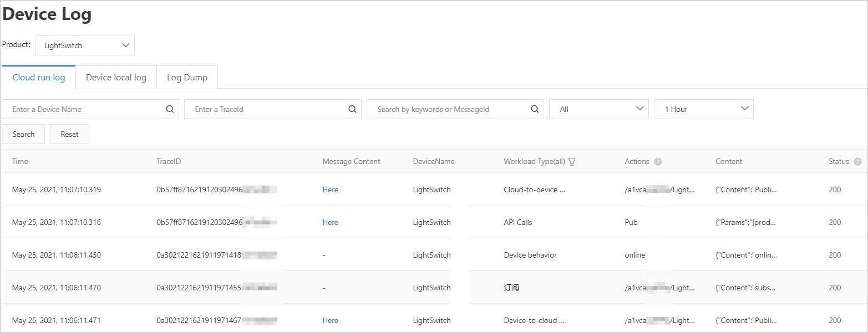868x333 pixels.
Task: Switch to the Device local log tab
Action: pyautogui.click(x=115, y=77)
